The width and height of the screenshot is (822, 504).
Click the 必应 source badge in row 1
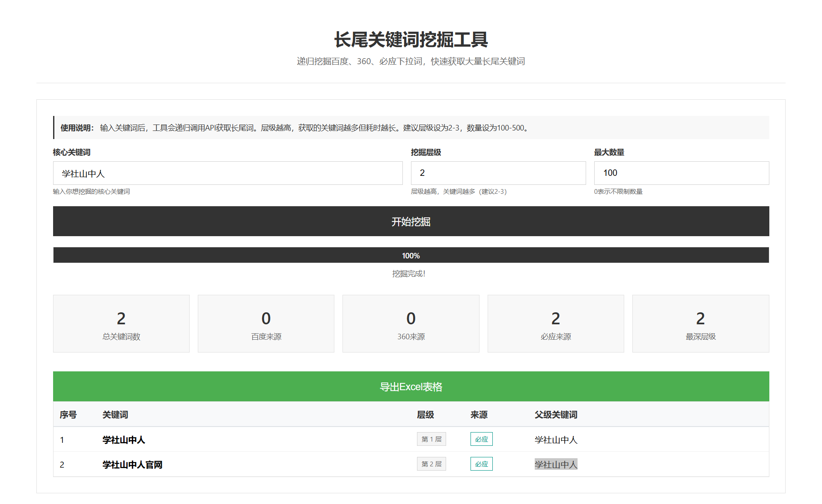tap(481, 439)
